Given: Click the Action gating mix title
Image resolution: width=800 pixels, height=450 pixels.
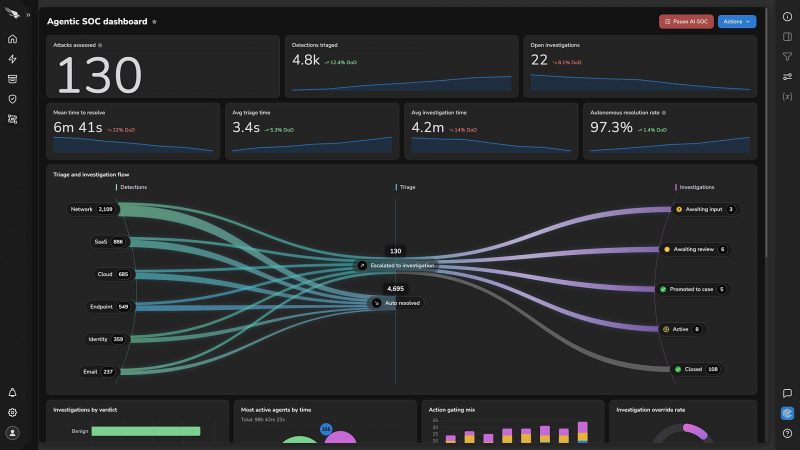Looking at the screenshot, I should [x=452, y=410].
